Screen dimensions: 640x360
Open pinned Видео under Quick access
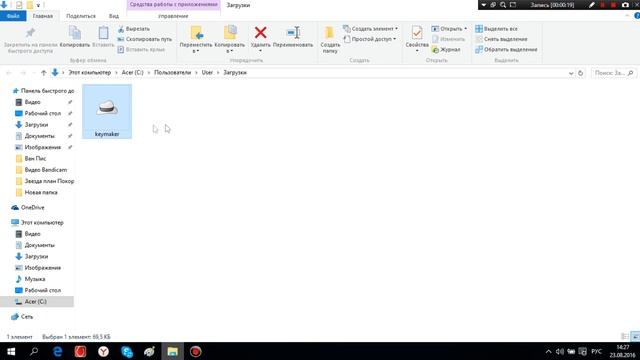pos(32,102)
